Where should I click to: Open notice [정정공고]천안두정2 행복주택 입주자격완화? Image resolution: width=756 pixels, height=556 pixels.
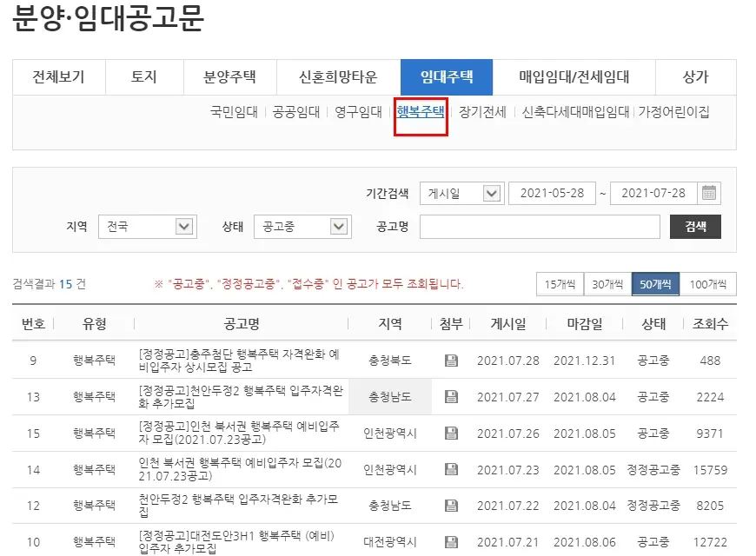click(x=241, y=397)
